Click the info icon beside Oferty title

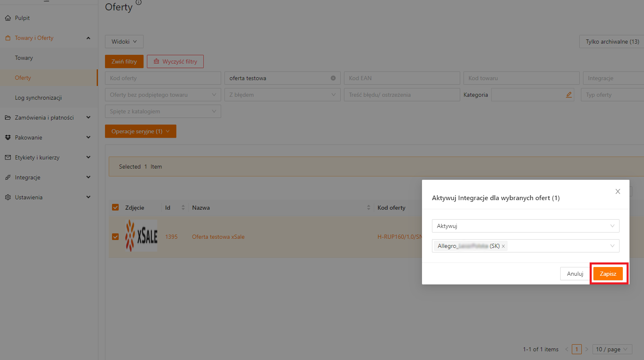point(139,2)
